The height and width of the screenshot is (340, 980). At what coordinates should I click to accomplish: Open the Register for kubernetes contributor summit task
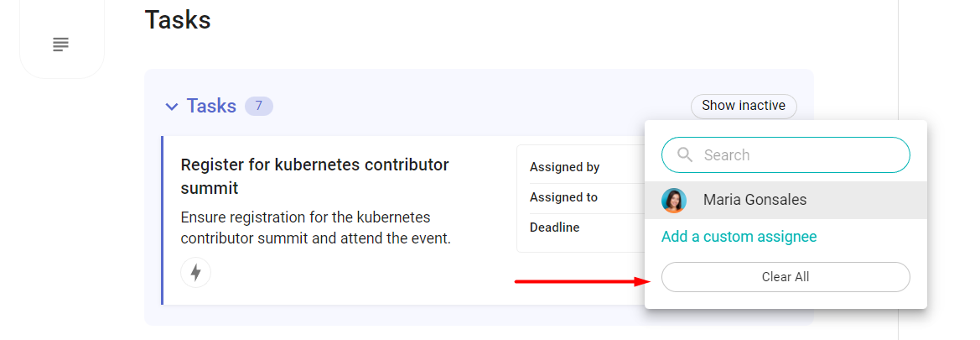tap(315, 176)
